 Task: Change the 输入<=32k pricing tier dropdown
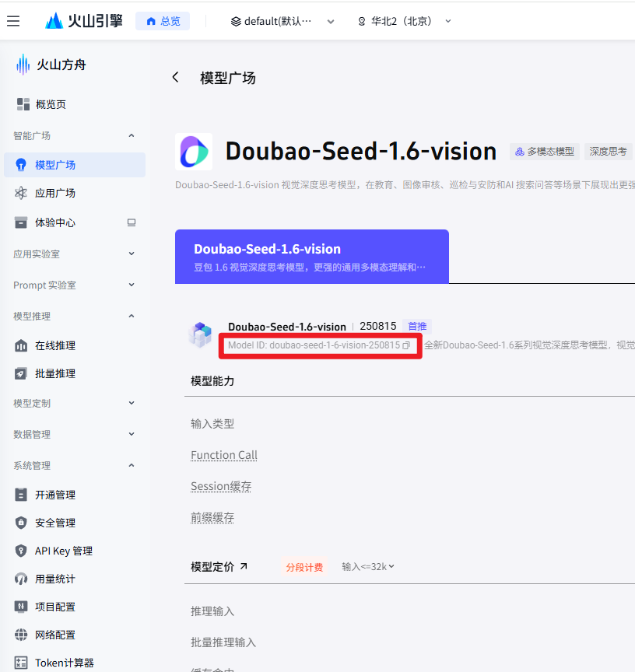click(x=368, y=566)
